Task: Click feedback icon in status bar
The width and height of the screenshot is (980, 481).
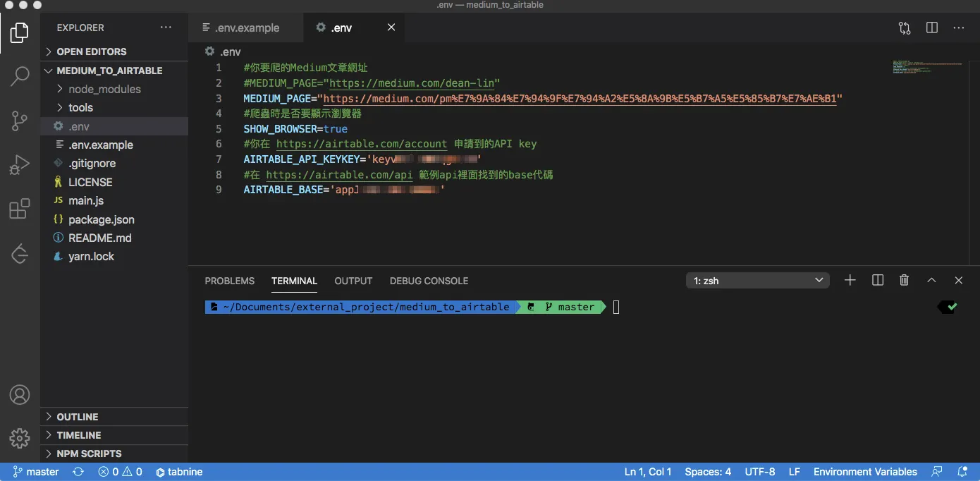Action: click(937, 472)
